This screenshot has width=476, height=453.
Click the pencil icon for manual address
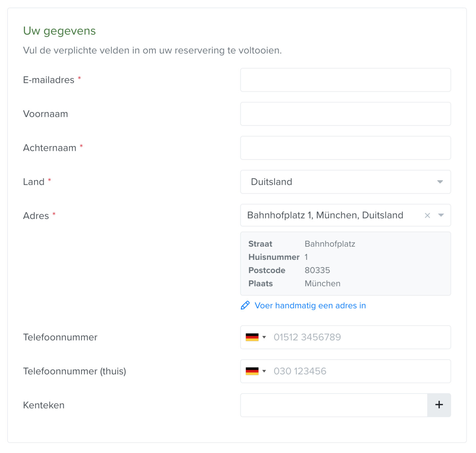tap(245, 305)
